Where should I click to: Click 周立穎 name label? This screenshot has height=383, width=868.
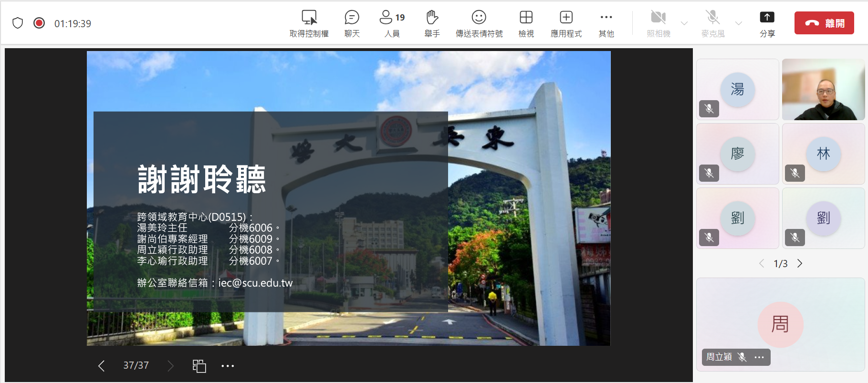pos(719,357)
